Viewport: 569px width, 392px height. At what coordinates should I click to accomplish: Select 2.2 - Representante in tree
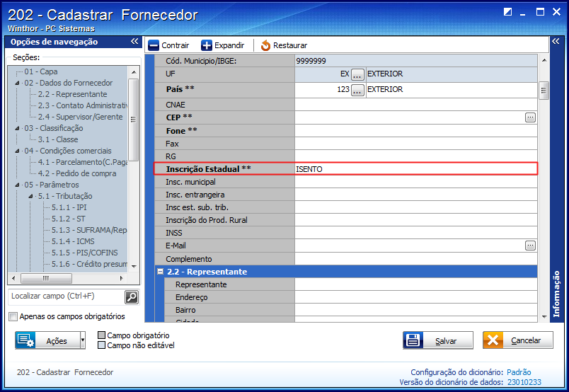(x=72, y=94)
